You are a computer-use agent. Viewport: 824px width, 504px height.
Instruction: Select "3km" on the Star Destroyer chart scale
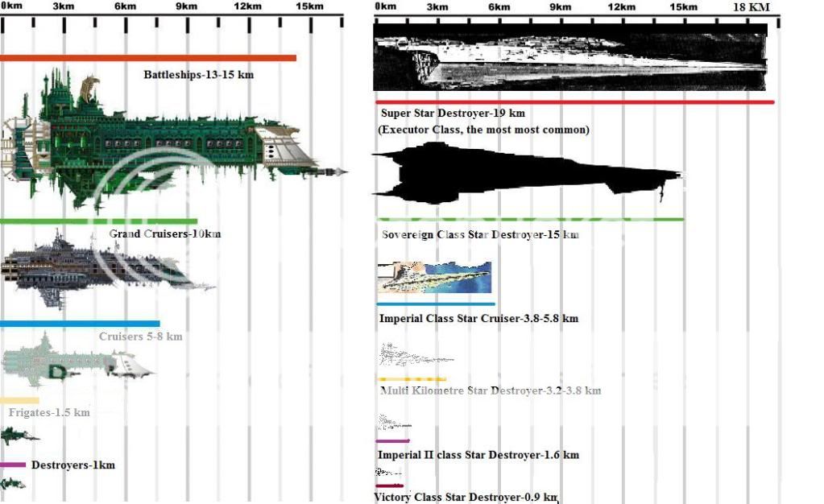pos(437,6)
